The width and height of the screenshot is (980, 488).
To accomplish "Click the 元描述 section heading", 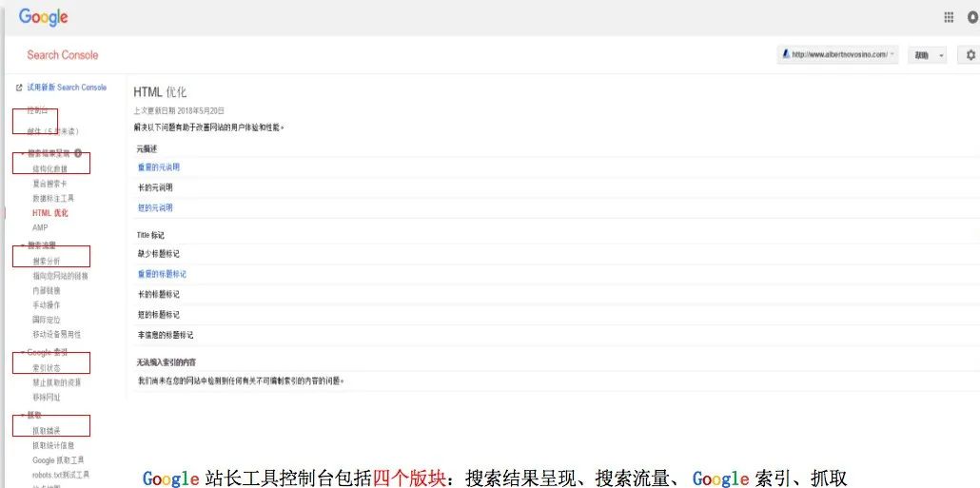I will [x=147, y=150].
